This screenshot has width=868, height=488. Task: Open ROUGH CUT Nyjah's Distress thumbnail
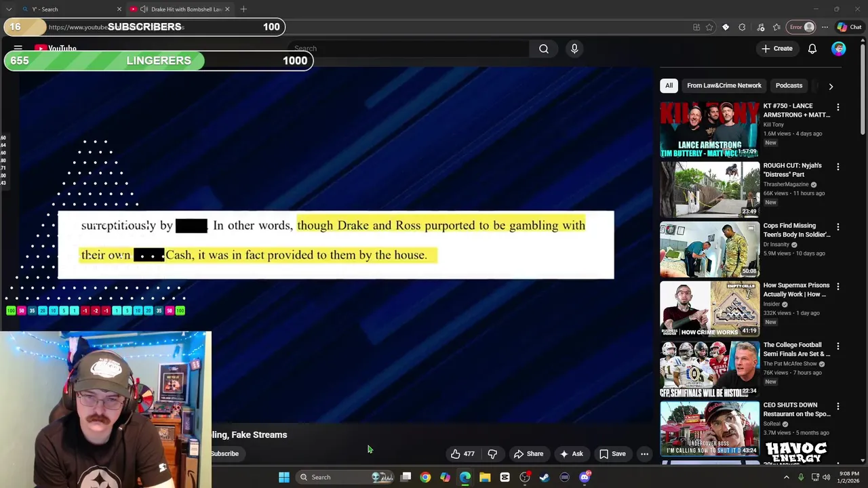tap(709, 189)
